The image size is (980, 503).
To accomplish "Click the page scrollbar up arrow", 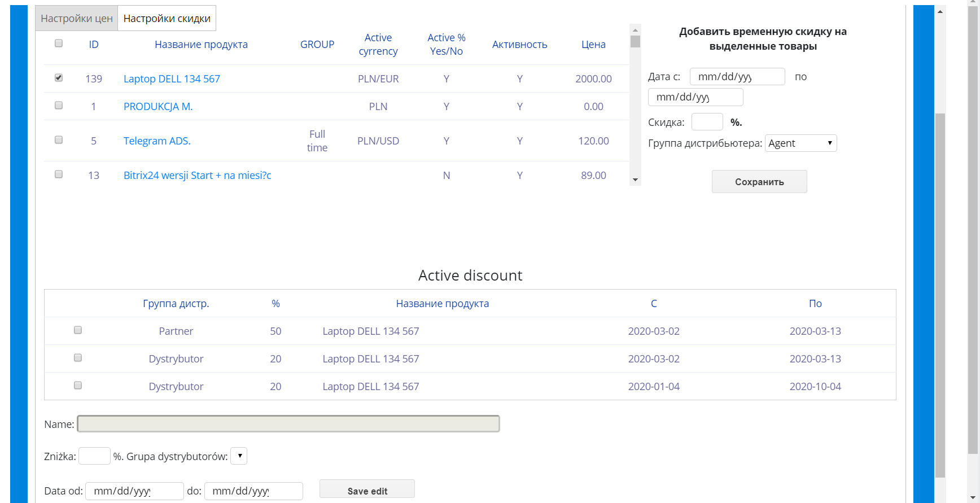I will click(x=940, y=11).
